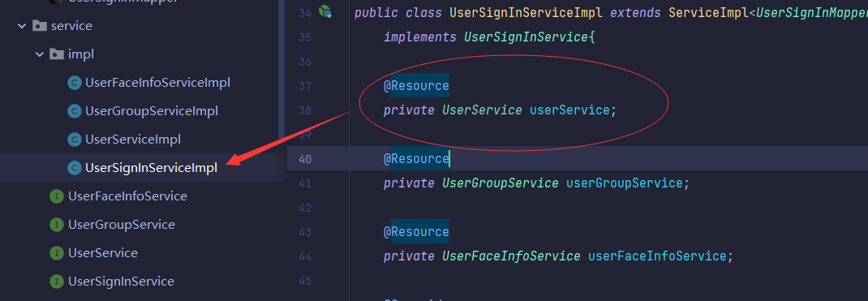
Task: Open the UserService interface file
Action: [103, 253]
